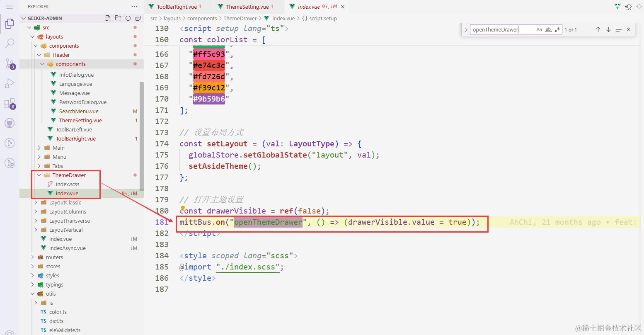The height and width of the screenshot is (335, 644).
Task: Open the Run and Debug view
Action: (10, 83)
